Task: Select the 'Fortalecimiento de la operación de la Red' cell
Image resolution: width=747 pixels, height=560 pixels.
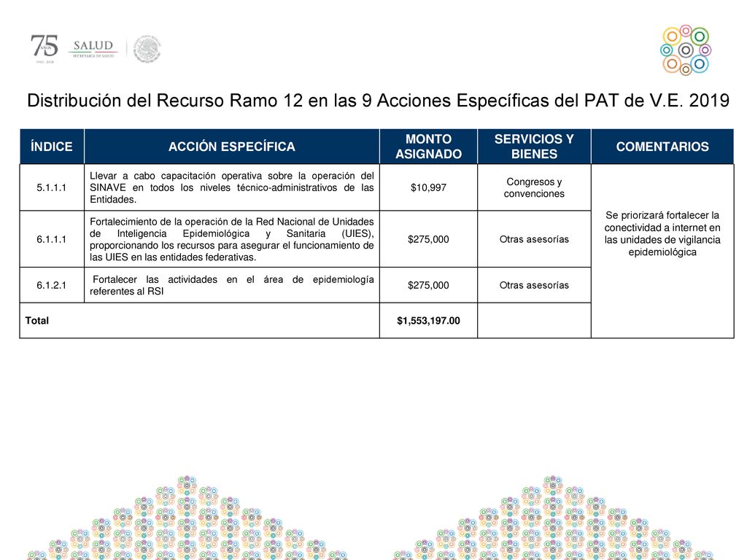Action: (x=232, y=239)
